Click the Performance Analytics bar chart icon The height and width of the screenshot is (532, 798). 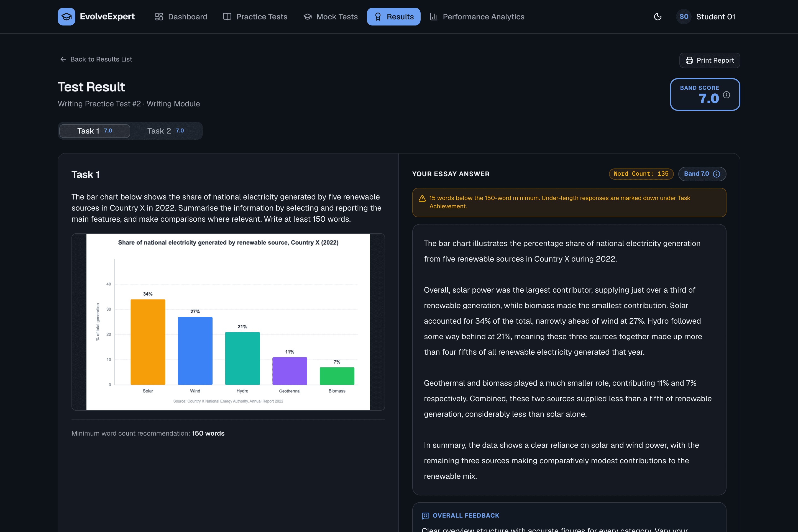click(434, 17)
